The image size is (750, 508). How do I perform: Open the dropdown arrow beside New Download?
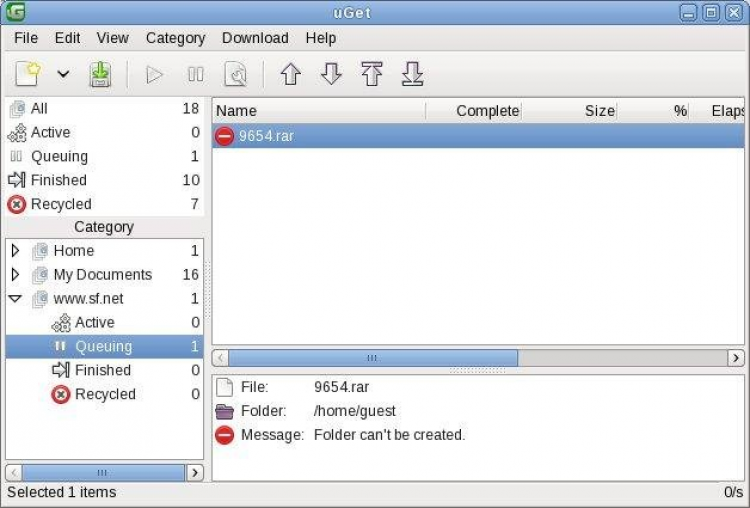point(63,74)
